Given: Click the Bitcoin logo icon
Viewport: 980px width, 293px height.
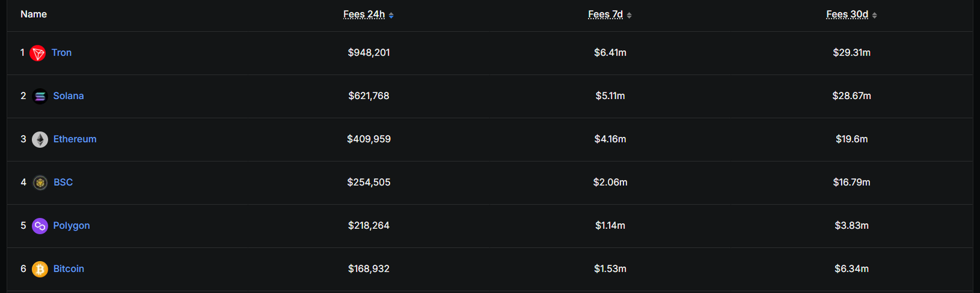Looking at the screenshot, I should [40, 269].
